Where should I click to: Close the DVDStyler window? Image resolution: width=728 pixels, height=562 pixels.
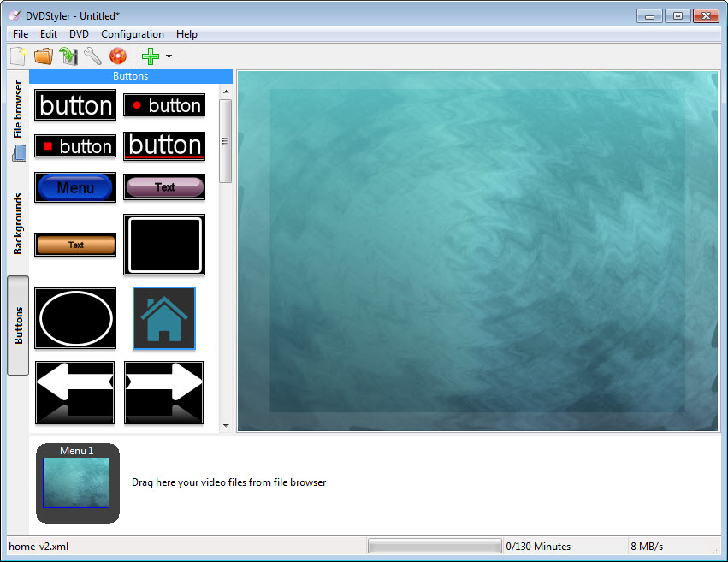(x=706, y=16)
